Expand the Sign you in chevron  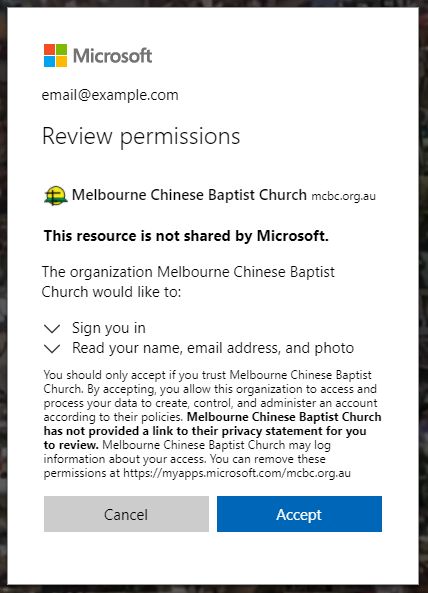click(52, 328)
